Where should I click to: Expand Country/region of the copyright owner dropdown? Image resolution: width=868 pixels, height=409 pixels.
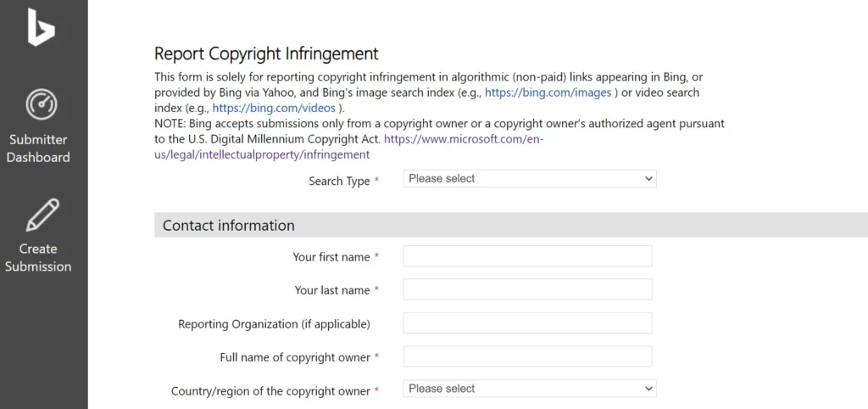(530, 389)
